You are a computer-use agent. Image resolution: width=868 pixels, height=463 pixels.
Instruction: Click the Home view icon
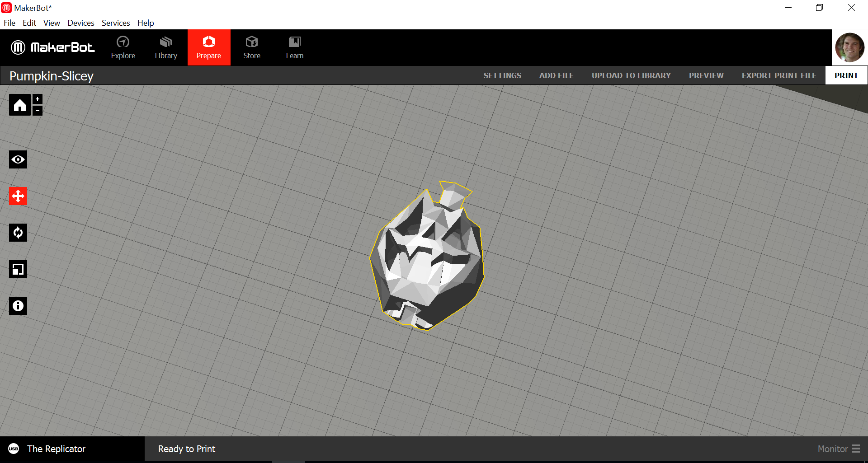pyautogui.click(x=19, y=105)
